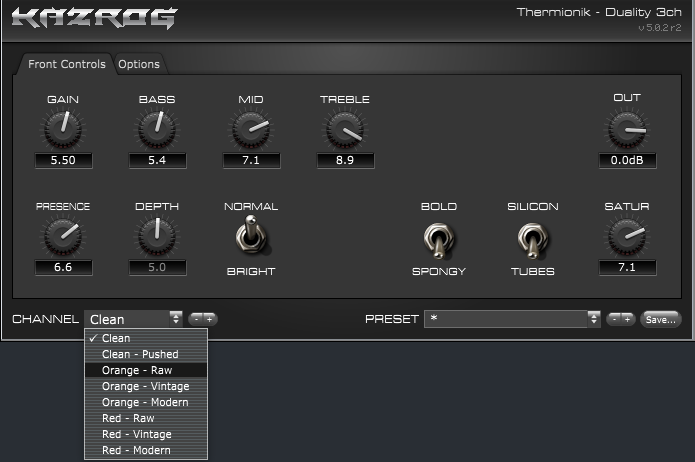Click the OUT value field 0.0dB

pos(627,160)
